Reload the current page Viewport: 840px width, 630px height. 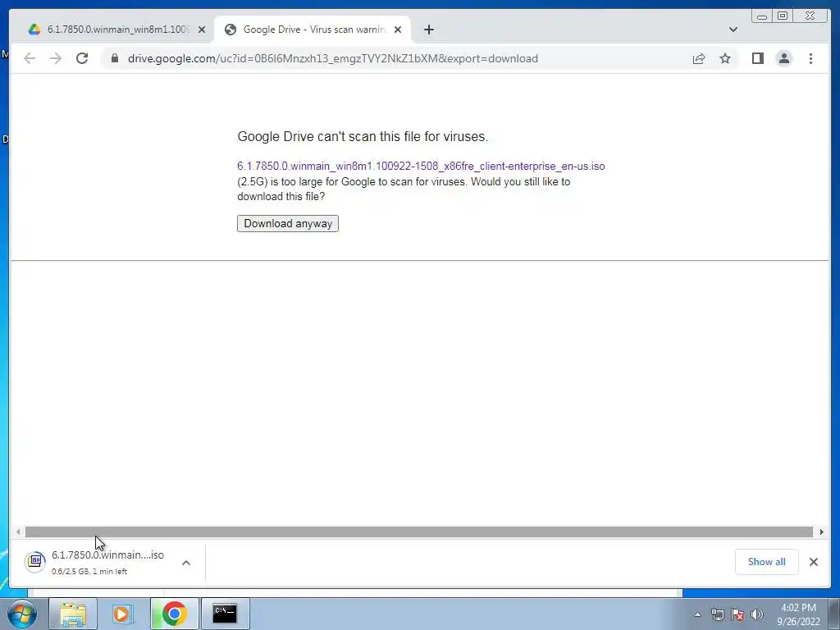pos(82,58)
